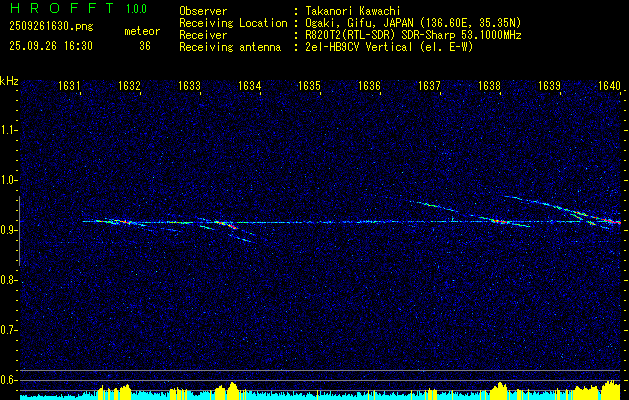Viewport: 629px width, 400px height.
Task: Click the 1.1 kHz frequency label
Action: tap(8, 130)
